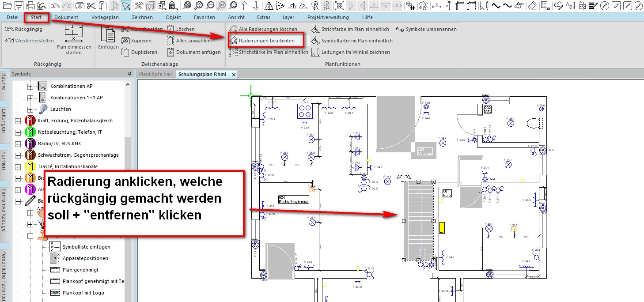644x302 pixels.
Task: Click Symbole umbenennen in ribbon
Action: click(x=426, y=29)
